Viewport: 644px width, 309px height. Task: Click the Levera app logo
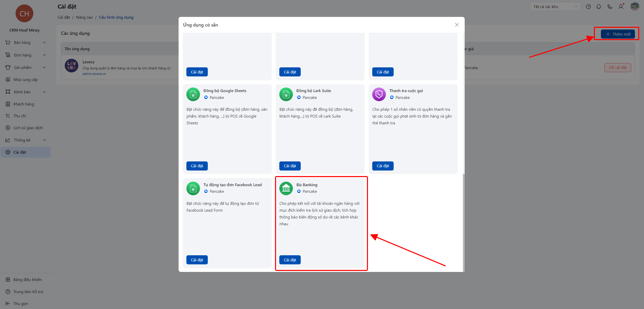[x=72, y=66]
